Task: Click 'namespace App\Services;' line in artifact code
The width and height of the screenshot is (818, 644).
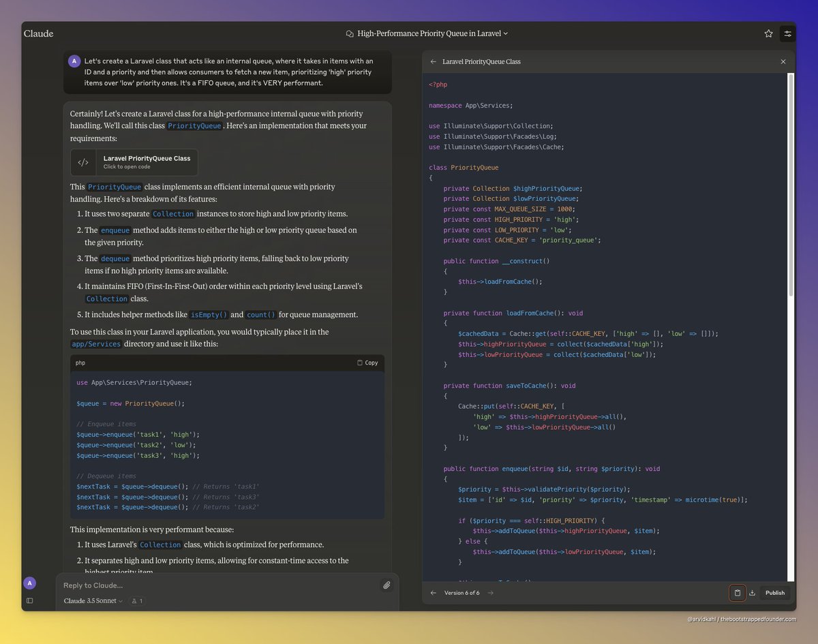Action: tap(470, 106)
